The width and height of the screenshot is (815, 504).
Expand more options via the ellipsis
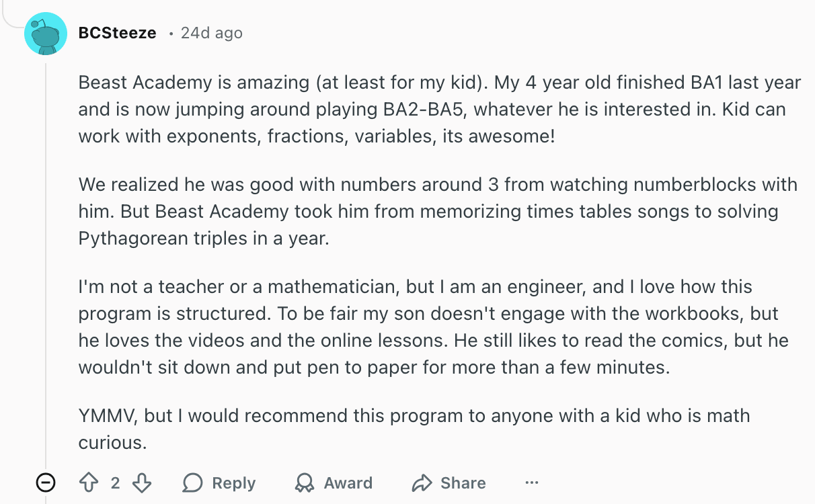tap(532, 482)
